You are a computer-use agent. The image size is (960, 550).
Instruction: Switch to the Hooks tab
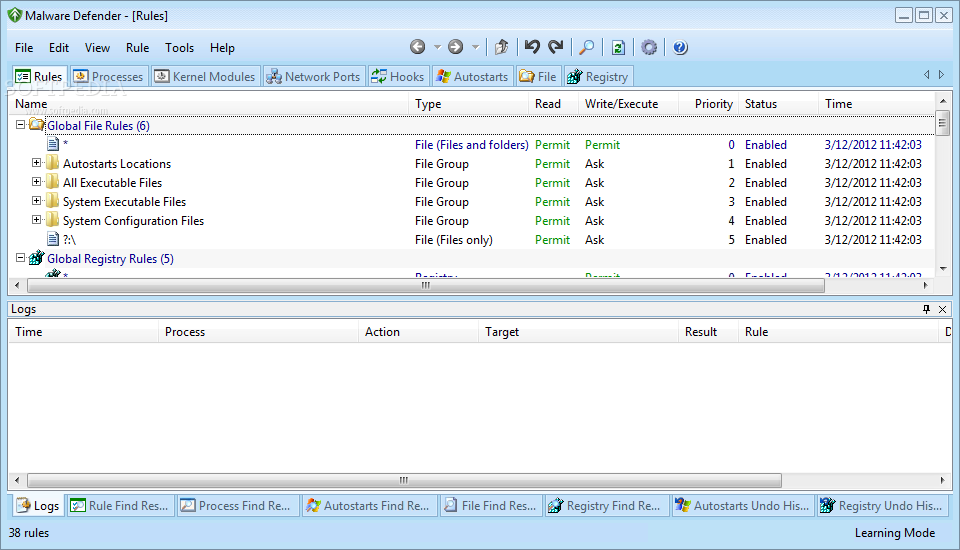(398, 77)
